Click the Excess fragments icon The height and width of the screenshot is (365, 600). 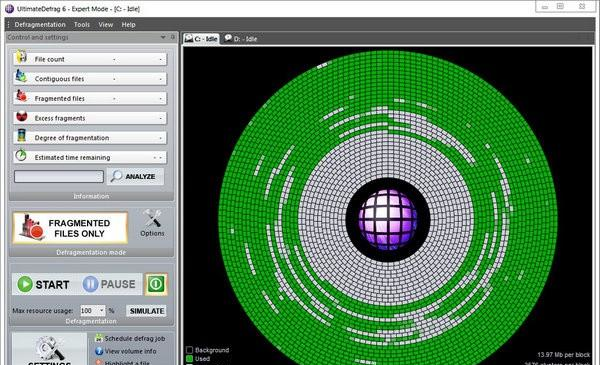coord(21,116)
